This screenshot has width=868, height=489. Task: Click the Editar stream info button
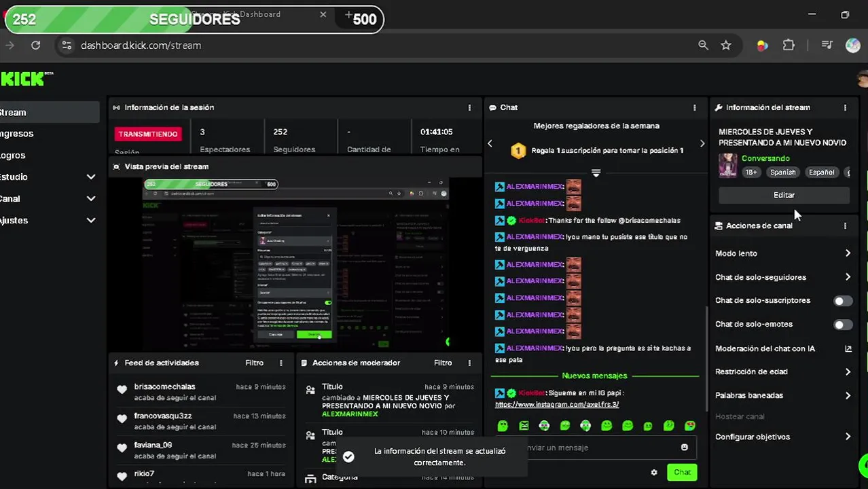(784, 195)
